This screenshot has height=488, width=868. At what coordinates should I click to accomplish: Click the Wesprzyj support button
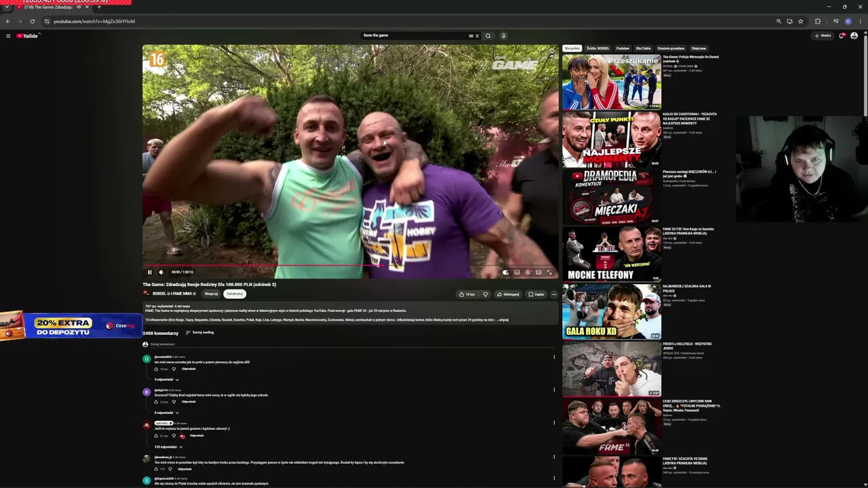[212, 294]
